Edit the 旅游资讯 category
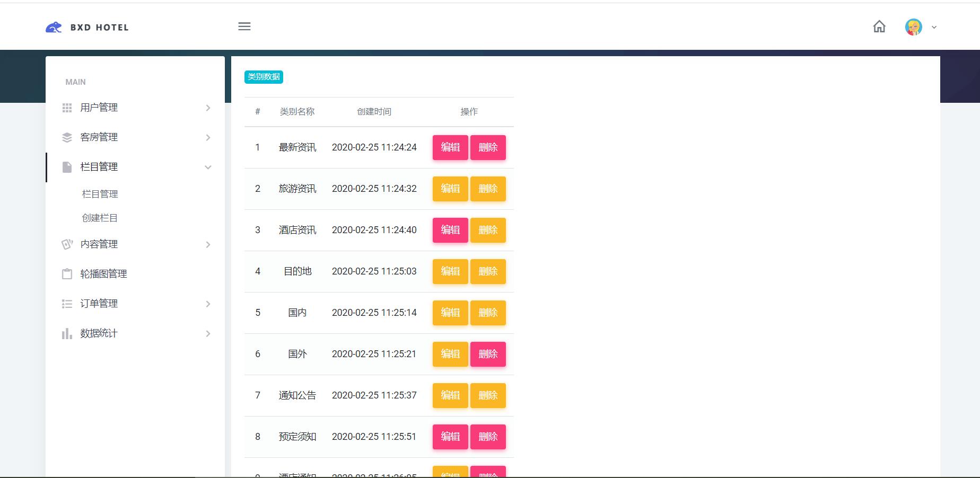The height and width of the screenshot is (478, 980). [450, 189]
